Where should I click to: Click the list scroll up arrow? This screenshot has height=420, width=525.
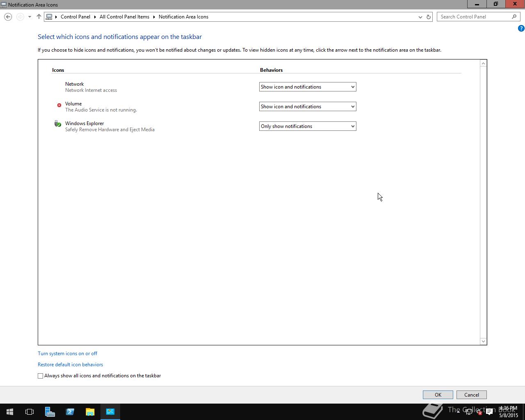click(483, 63)
